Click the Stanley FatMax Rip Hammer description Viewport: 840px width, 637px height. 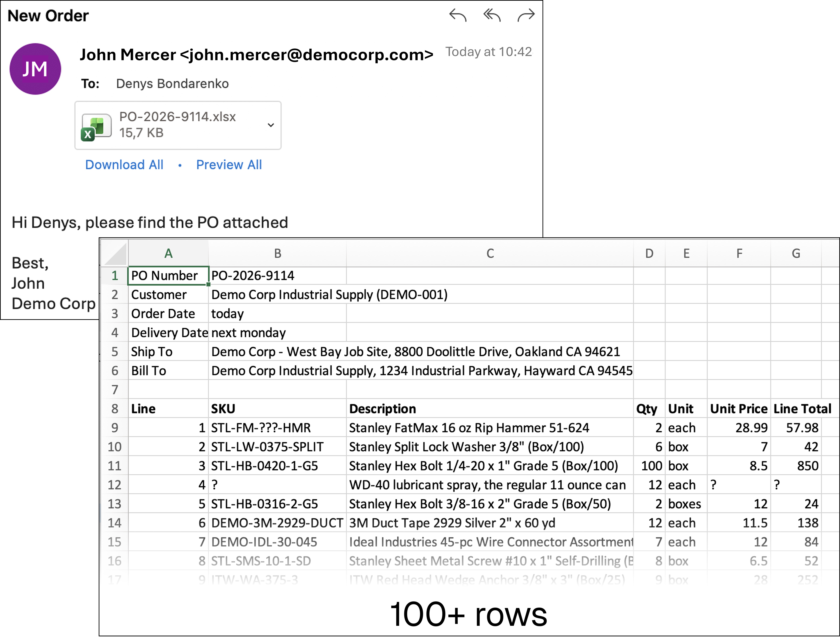(x=490, y=428)
